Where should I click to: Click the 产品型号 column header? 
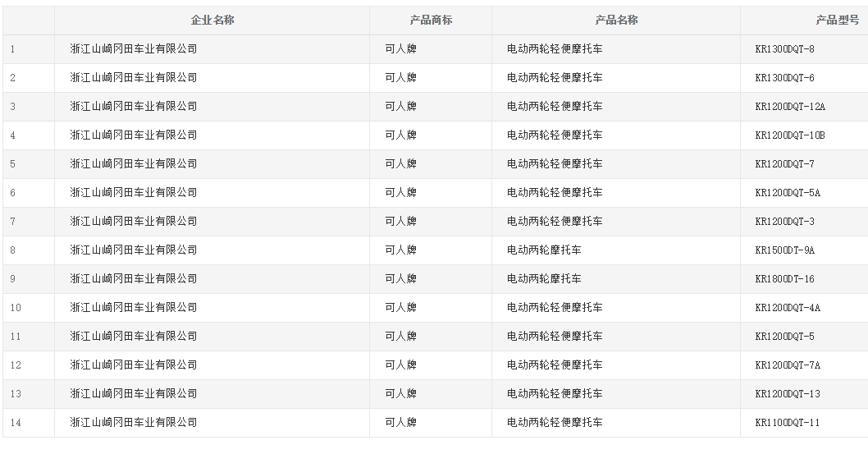pyautogui.click(x=804, y=21)
